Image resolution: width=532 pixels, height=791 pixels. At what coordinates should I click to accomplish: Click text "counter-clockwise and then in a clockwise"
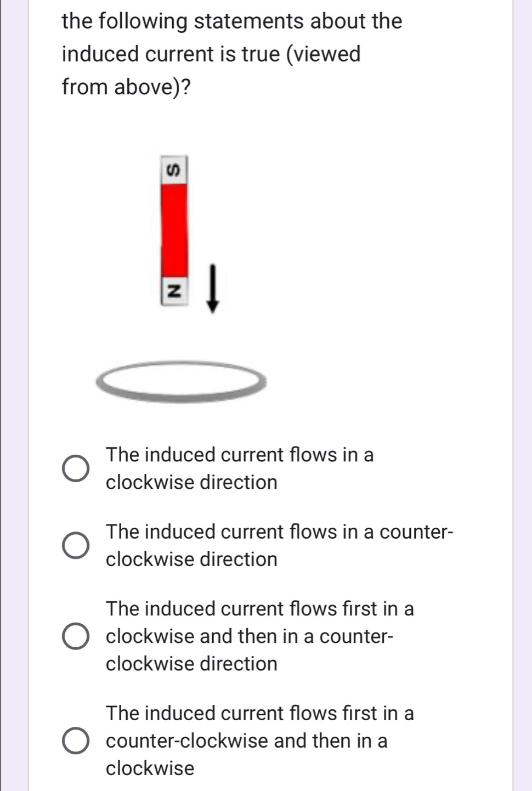[x=246, y=741]
